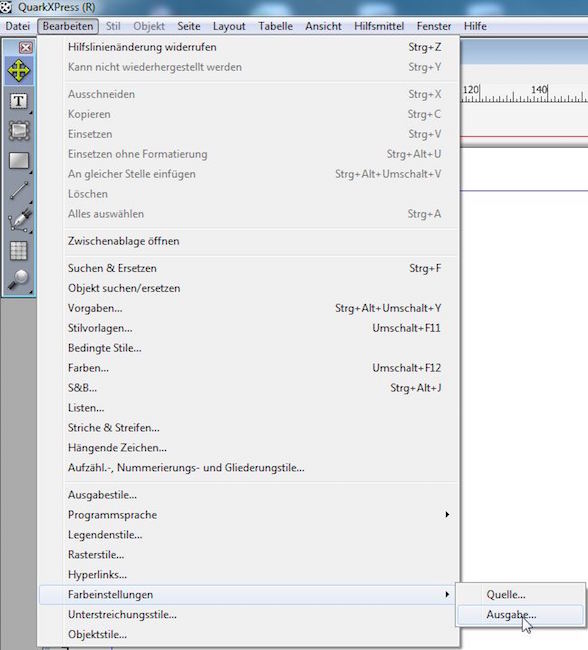This screenshot has height=650, width=588.
Task: Select the Rectangle Box tool
Action: (19, 161)
